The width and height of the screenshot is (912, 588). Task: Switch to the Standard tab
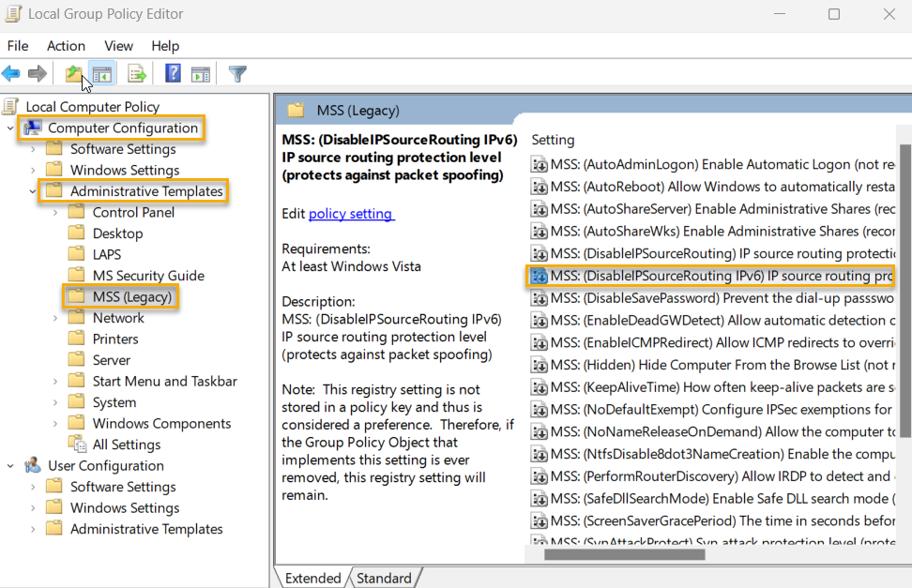click(x=385, y=578)
